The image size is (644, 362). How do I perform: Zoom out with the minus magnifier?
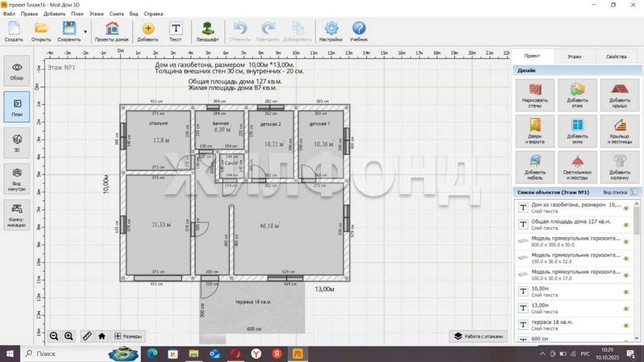[54, 336]
